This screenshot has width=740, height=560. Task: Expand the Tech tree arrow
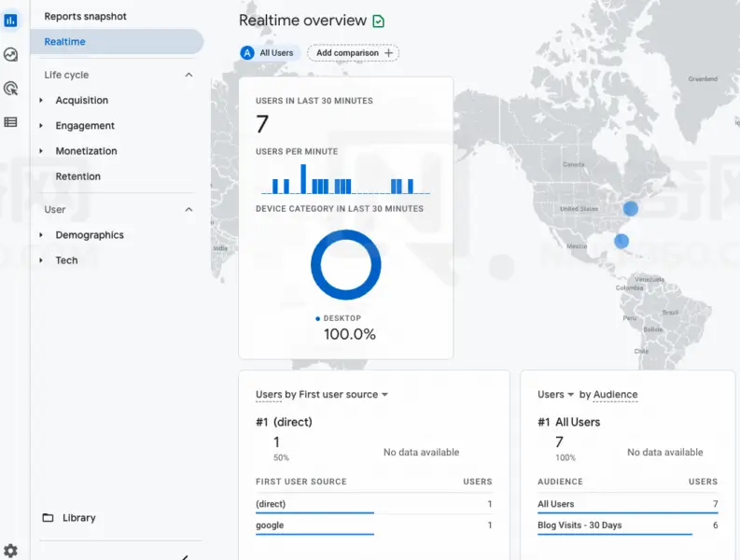pos(41,260)
